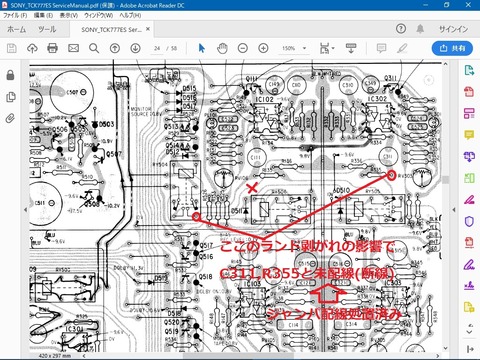
Task: Open the Edit menu
Action: coord(43,15)
